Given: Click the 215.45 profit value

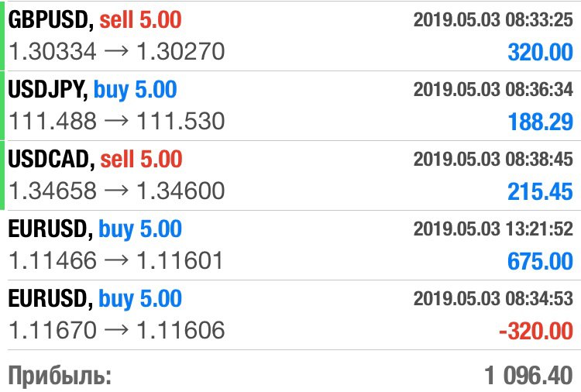Looking at the screenshot, I should coord(540,191).
